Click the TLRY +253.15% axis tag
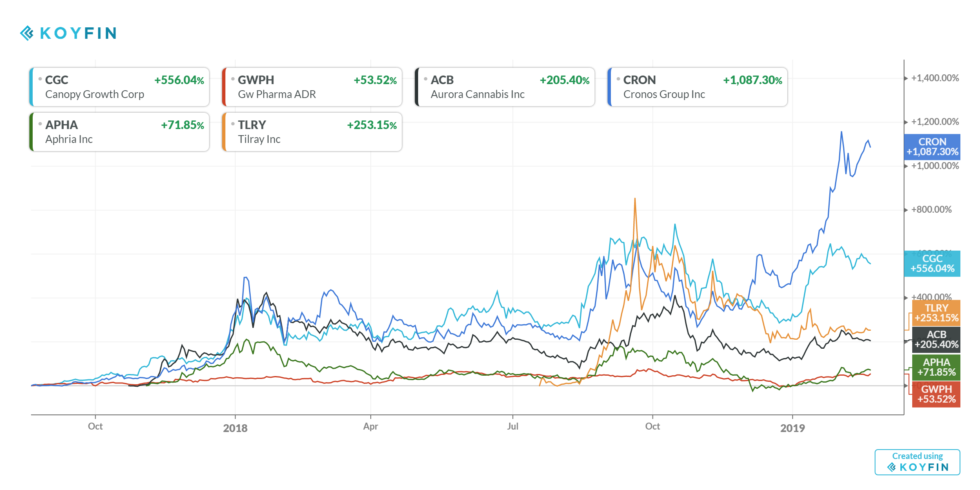This screenshot has height=490, width=980. click(936, 313)
